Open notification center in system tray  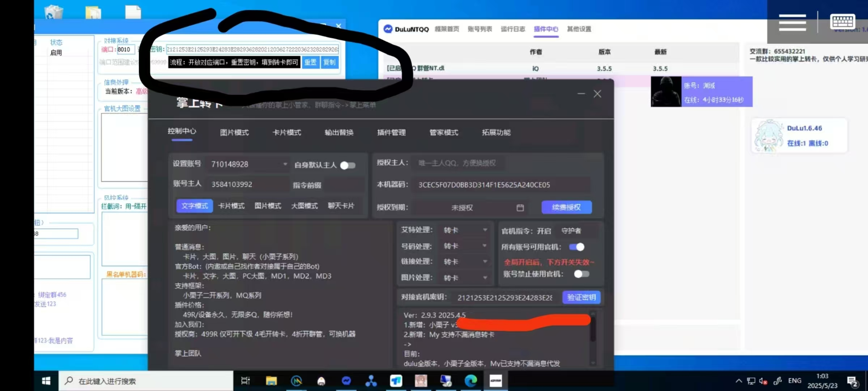(852, 381)
